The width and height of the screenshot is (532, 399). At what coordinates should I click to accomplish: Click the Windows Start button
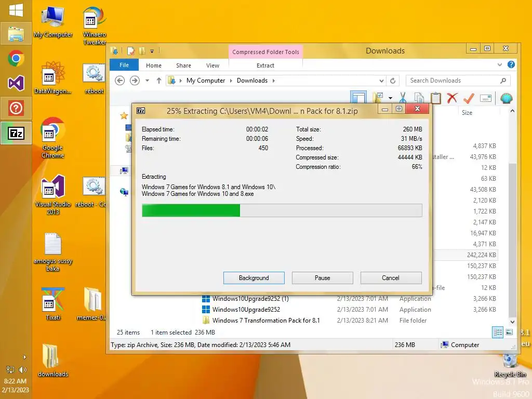16,10
